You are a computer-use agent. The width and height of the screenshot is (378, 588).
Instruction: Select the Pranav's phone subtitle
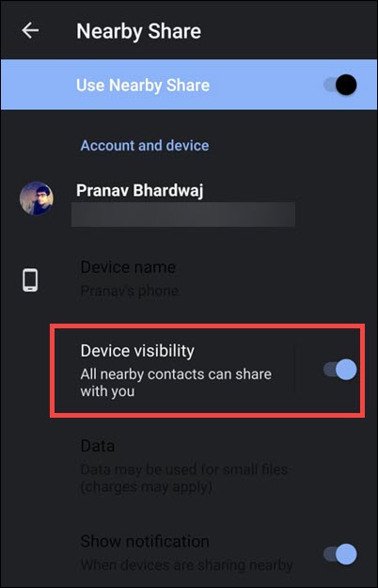pyautogui.click(x=129, y=291)
